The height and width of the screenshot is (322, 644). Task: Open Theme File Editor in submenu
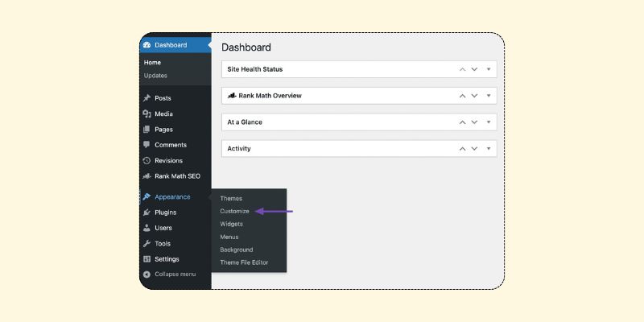(x=244, y=262)
